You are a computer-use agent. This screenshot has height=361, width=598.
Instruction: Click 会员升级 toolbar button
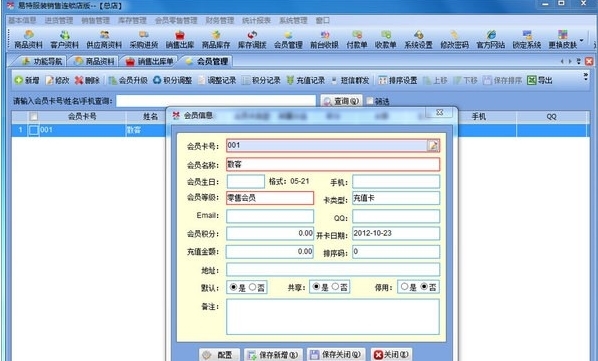coord(128,80)
